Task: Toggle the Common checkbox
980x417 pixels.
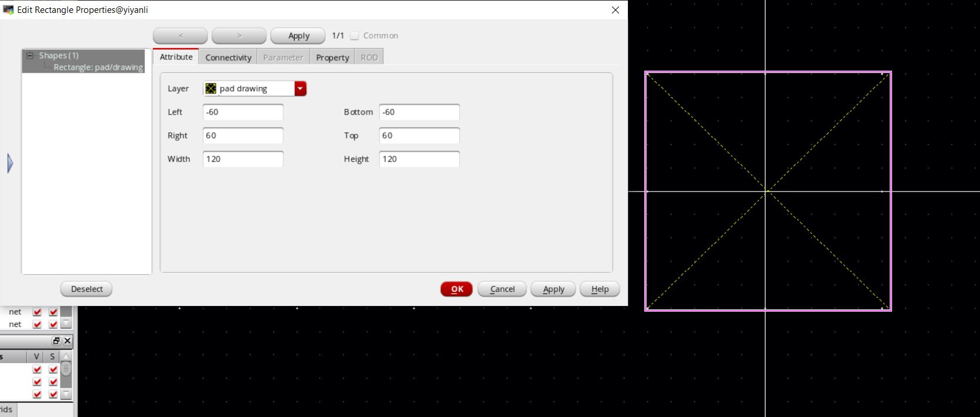Action: tap(354, 36)
